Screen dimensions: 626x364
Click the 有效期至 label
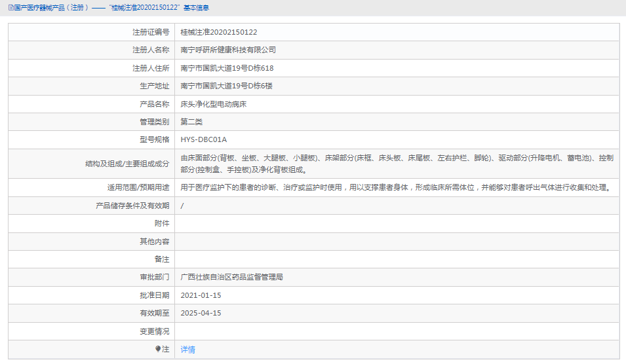155,313
